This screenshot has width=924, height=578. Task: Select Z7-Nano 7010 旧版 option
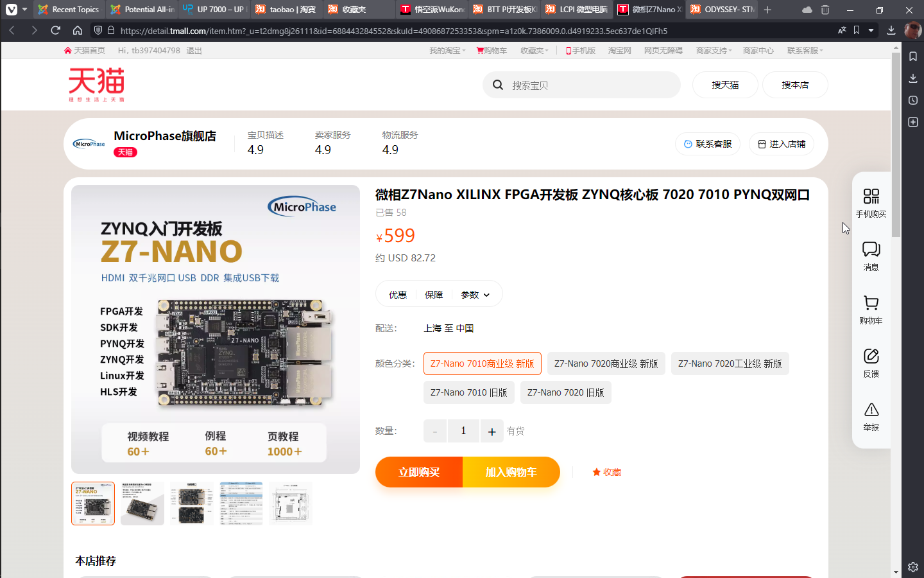(469, 392)
